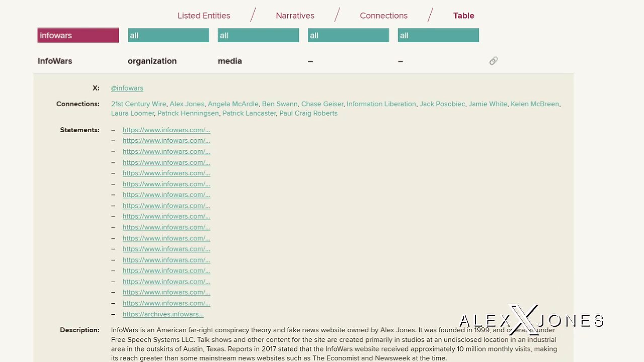The image size is (644, 362).
Task: Click the chain link icon in InfoWars row
Action: point(494,61)
